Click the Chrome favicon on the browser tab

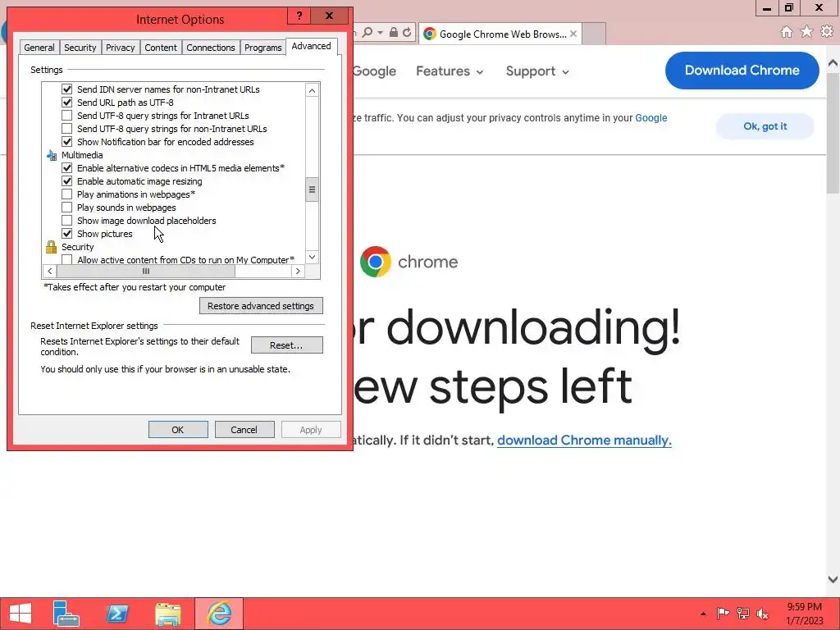[x=429, y=34]
